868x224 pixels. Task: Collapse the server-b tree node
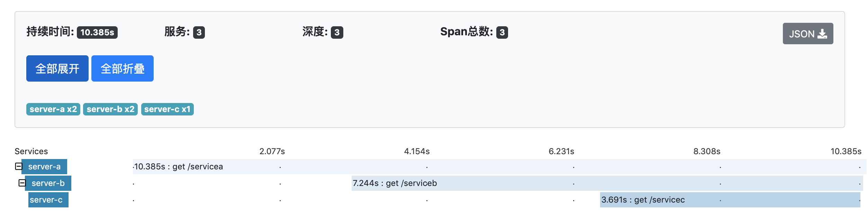click(x=22, y=183)
